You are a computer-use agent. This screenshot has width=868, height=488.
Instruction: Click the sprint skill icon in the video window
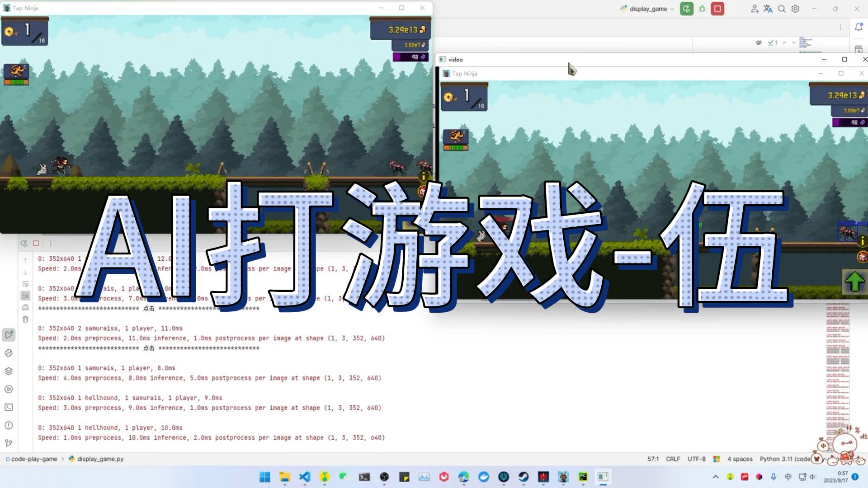tap(455, 140)
